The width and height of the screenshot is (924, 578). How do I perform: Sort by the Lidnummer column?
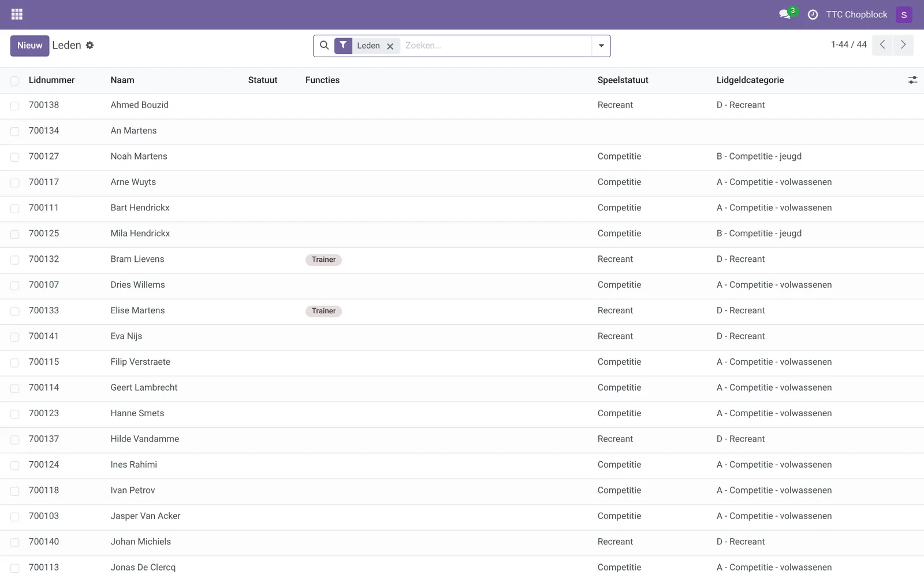[51, 80]
